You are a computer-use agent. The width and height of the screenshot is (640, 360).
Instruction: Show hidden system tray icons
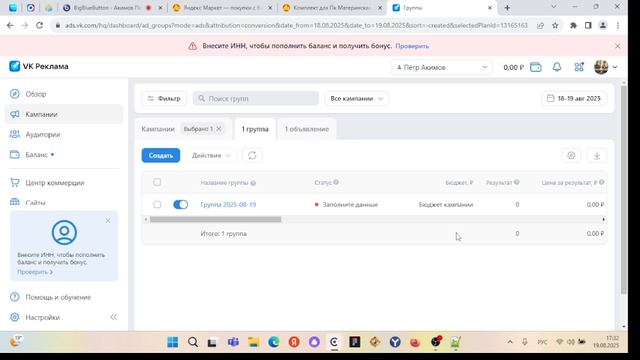[x=510, y=342]
